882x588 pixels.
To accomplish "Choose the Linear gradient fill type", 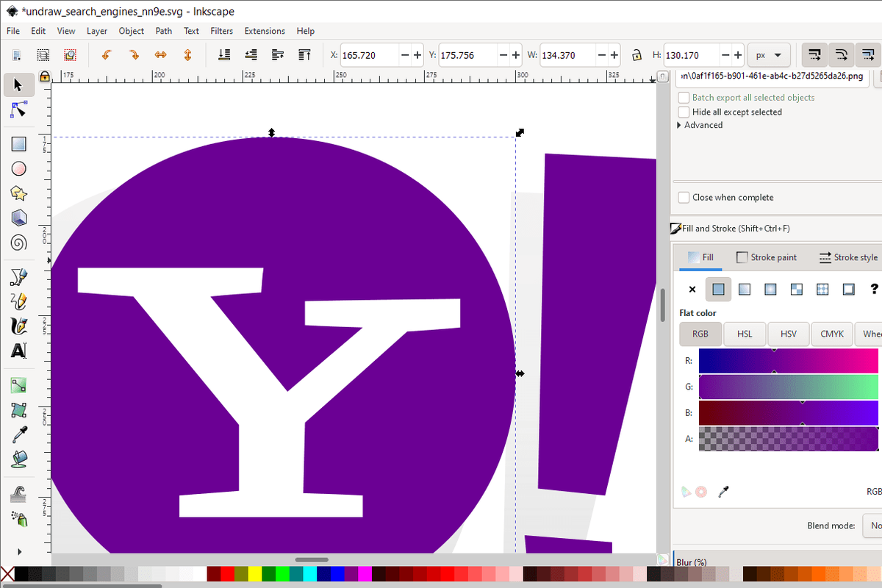I will coord(745,290).
